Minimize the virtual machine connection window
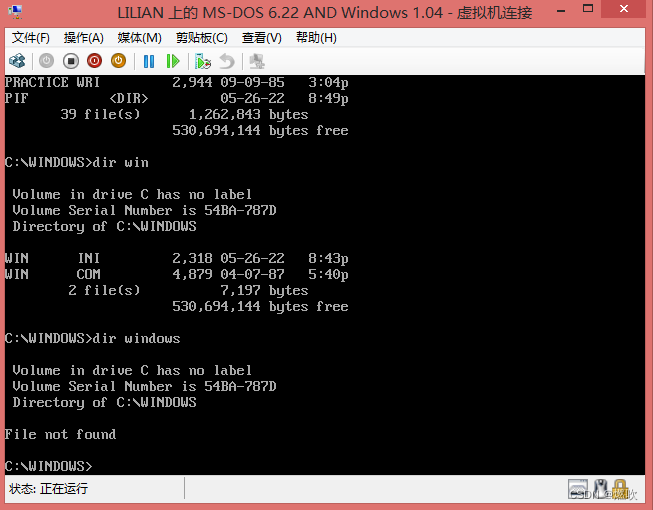Screen dimensions: 653x510 point(561,10)
